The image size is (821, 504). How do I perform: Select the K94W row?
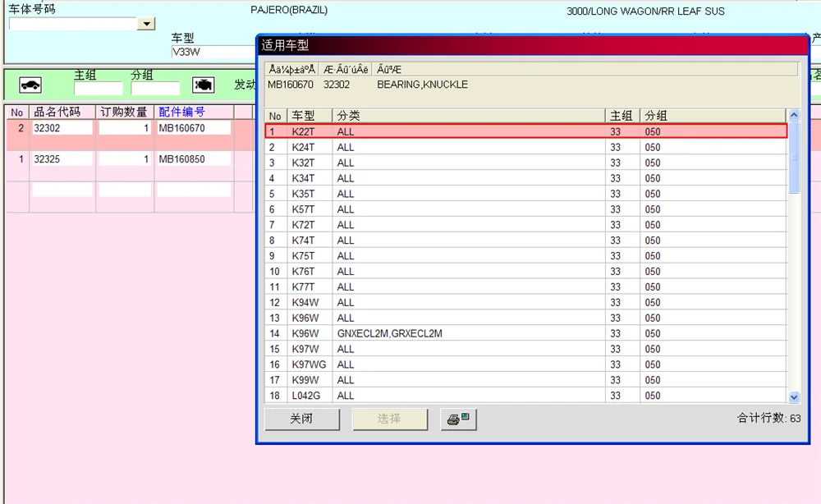click(525, 303)
